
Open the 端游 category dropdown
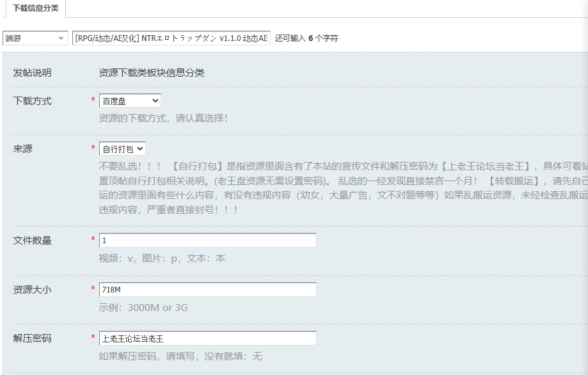pos(35,38)
